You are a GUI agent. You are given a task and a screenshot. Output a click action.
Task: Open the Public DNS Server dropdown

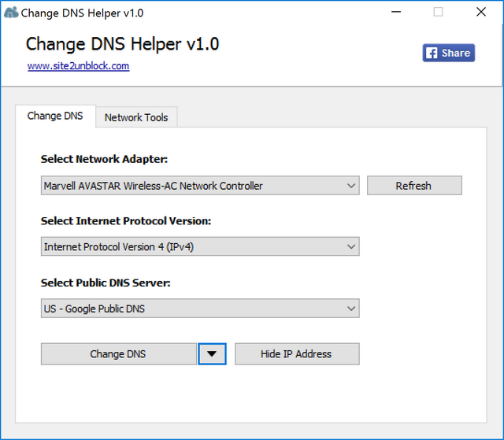click(200, 309)
